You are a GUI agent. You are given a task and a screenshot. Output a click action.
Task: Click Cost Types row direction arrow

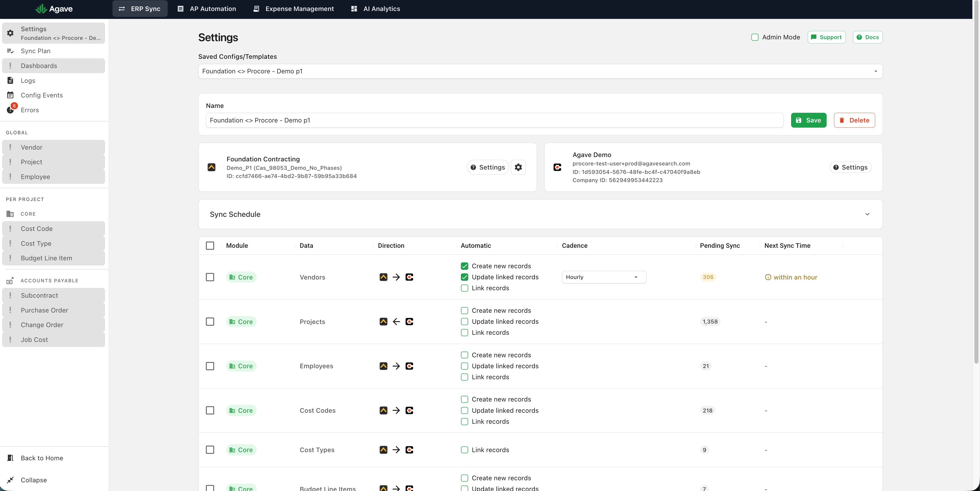(396, 450)
